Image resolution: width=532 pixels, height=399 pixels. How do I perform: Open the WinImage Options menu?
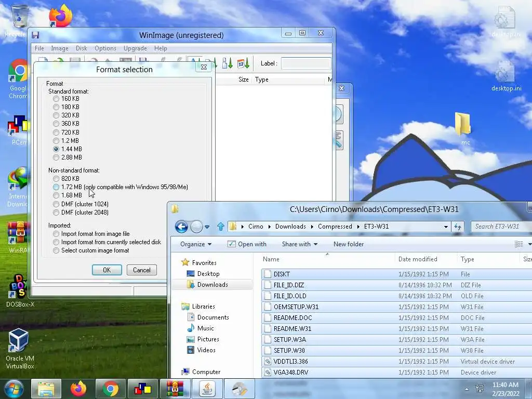click(x=105, y=48)
